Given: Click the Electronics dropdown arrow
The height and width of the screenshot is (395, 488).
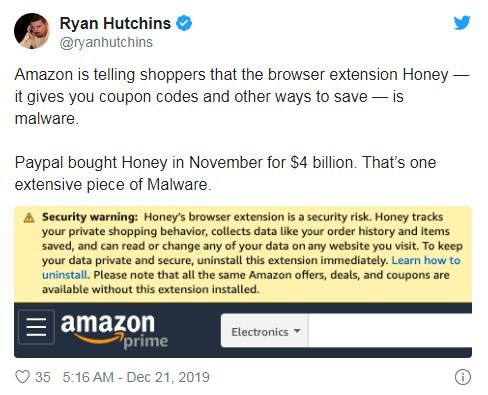Looking at the screenshot, I should (x=296, y=331).
